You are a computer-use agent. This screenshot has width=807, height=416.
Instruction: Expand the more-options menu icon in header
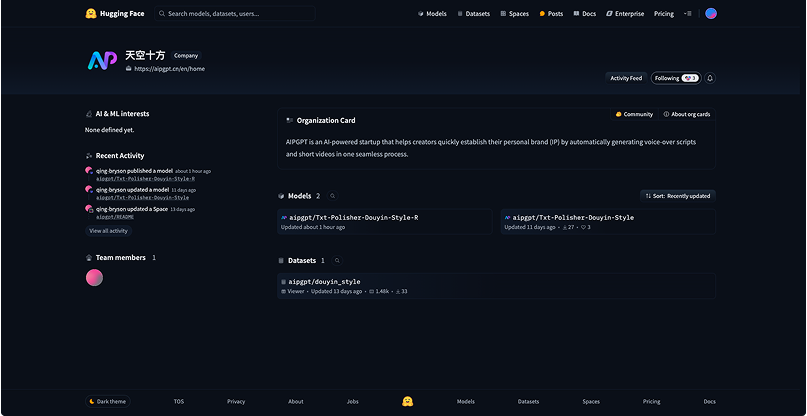pos(688,14)
